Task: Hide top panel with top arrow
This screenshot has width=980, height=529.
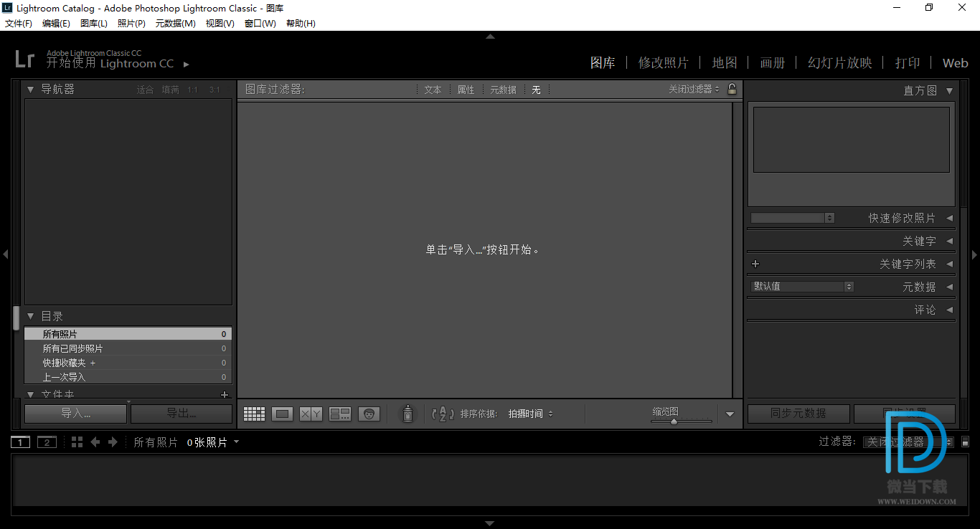Action: [x=490, y=36]
